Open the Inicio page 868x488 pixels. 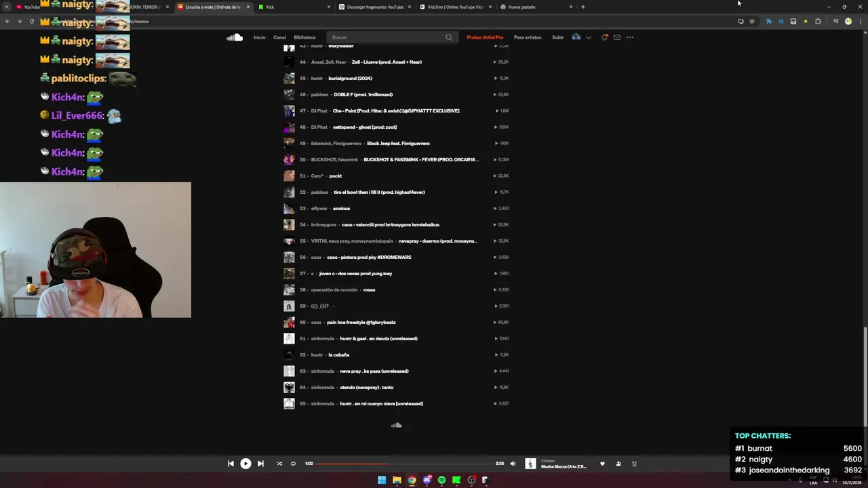coord(260,37)
